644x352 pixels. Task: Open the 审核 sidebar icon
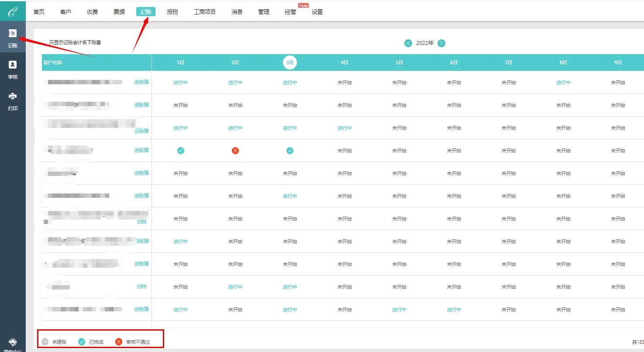(13, 65)
